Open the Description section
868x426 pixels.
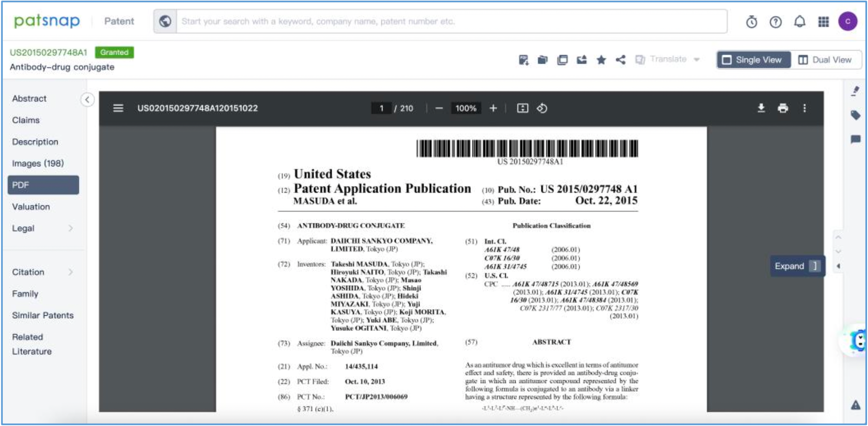[x=35, y=142]
